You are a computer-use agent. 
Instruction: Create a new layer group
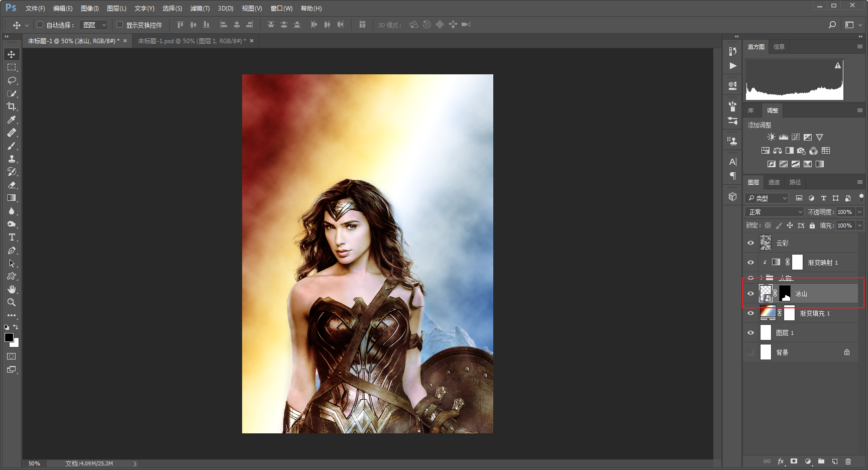point(821,461)
